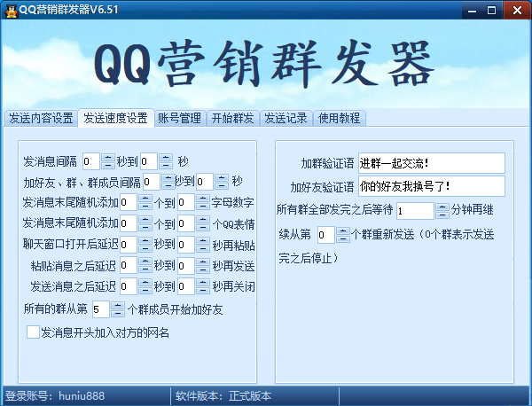Click the 加群验证语 text field

pyautogui.click(x=432, y=163)
